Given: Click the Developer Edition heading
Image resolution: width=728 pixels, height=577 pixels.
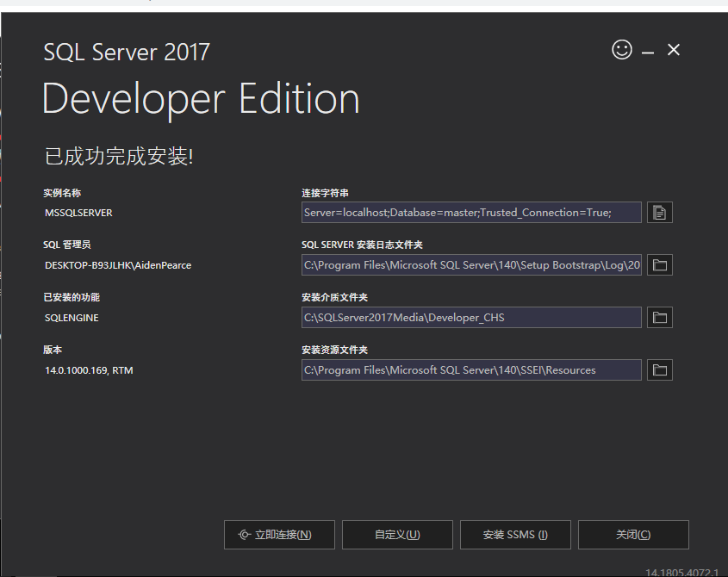Looking at the screenshot, I should click(x=201, y=100).
